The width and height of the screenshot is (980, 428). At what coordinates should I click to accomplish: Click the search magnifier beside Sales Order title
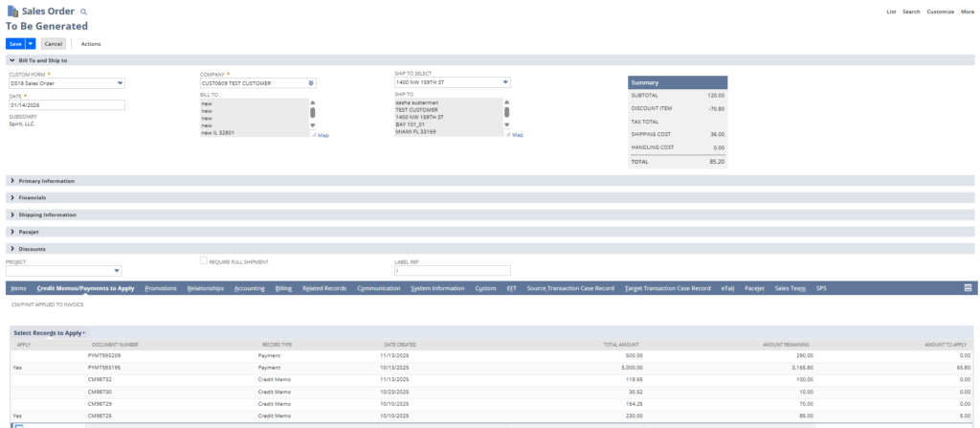coord(83,11)
